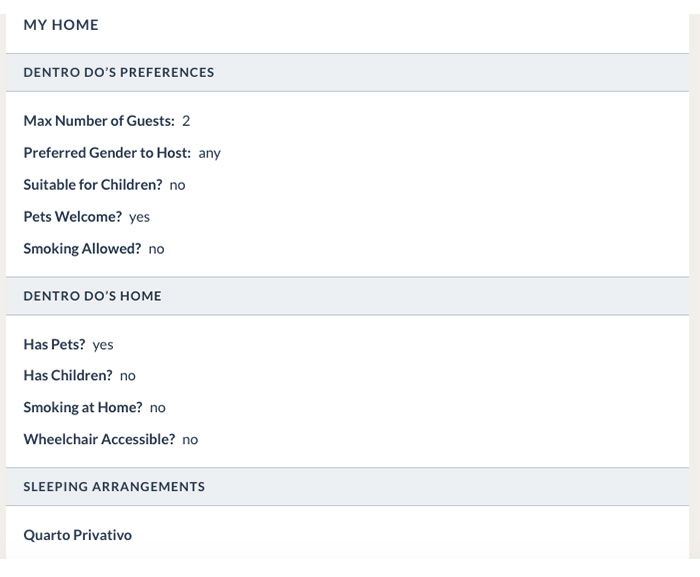Click the Has Children? label

tap(68, 375)
